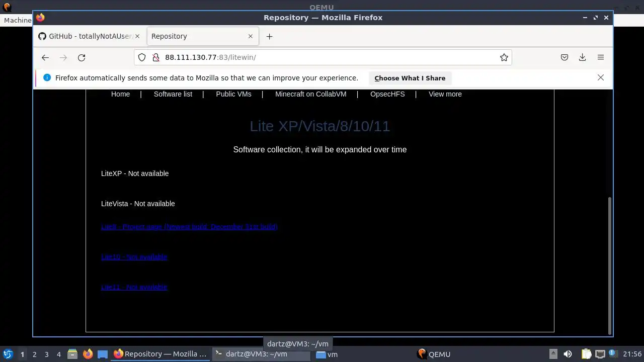Switch to workspace 2
Viewport: 644px width, 362px height.
click(34, 354)
